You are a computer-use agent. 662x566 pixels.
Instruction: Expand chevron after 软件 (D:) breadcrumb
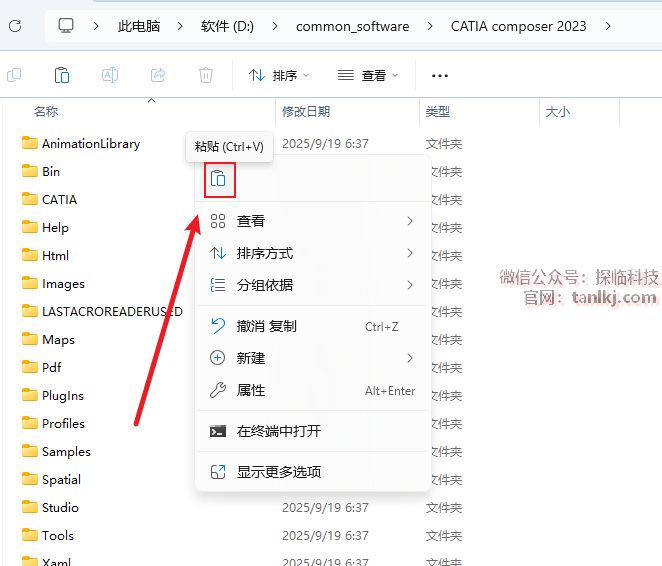(275, 26)
